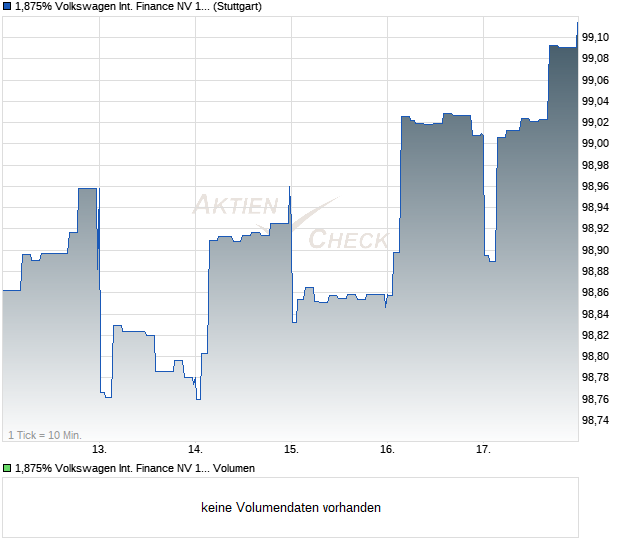The height and width of the screenshot is (546, 620).
Task: Click the x-axis date label '14.'
Action: point(195,450)
